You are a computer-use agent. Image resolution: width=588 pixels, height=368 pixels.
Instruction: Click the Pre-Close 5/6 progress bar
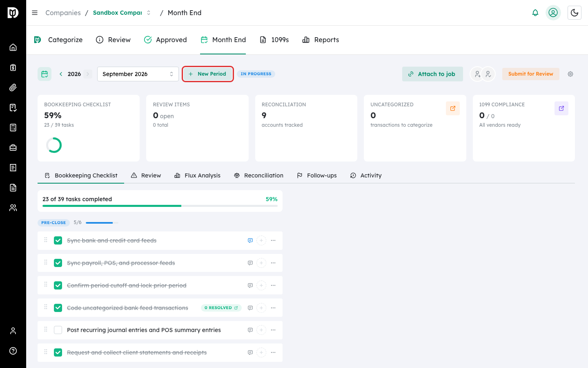click(102, 223)
